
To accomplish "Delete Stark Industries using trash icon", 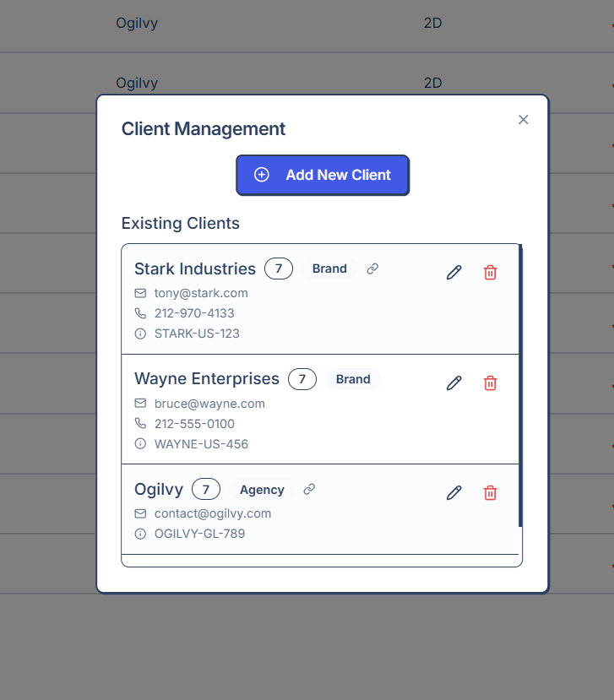I will tap(490, 273).
